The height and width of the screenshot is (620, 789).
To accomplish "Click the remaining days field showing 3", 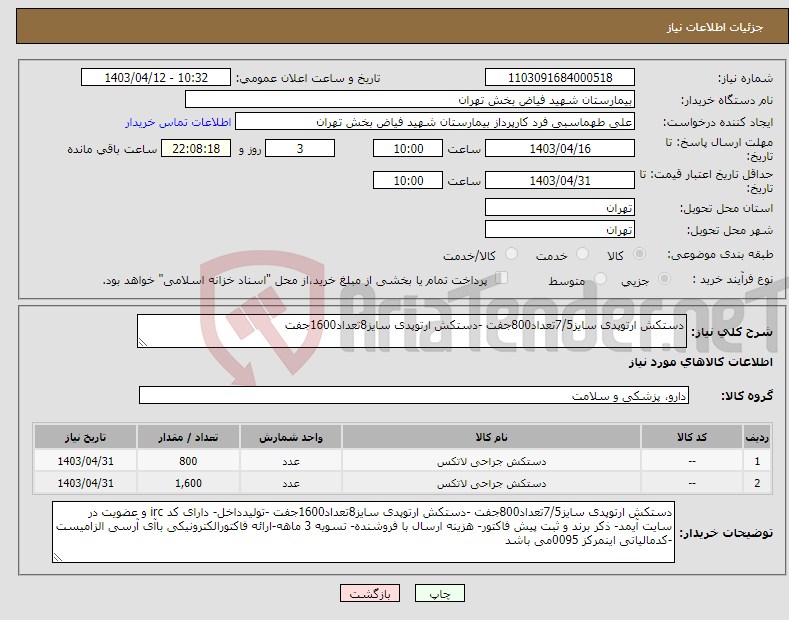I will coord(300,148).
